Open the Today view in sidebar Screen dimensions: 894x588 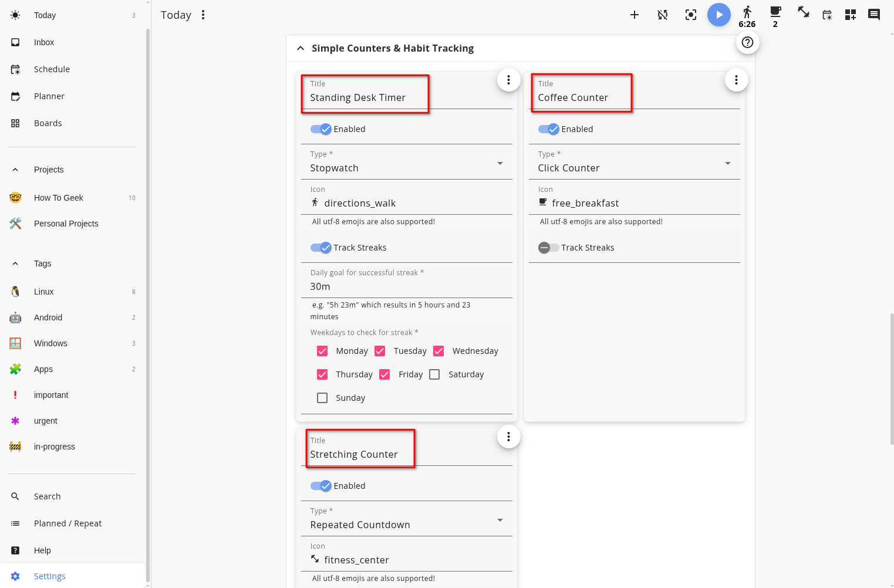(x=72, y=15)
